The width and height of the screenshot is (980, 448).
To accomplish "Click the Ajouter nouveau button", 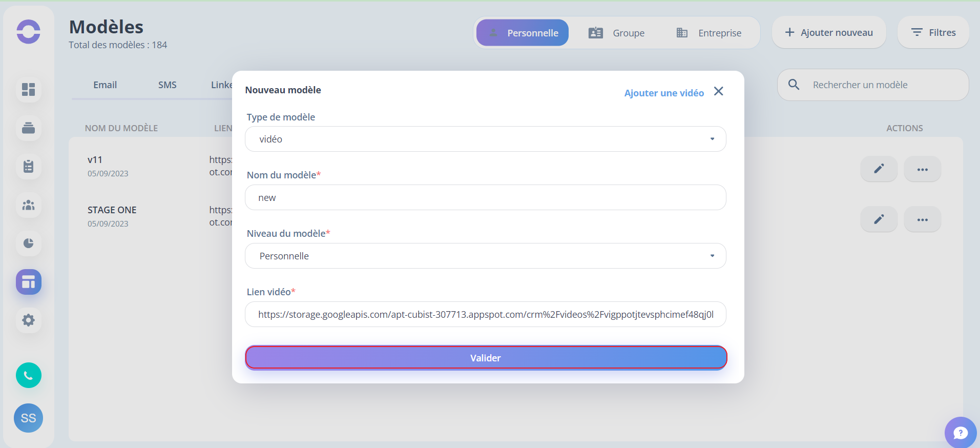I will point(829,32).
